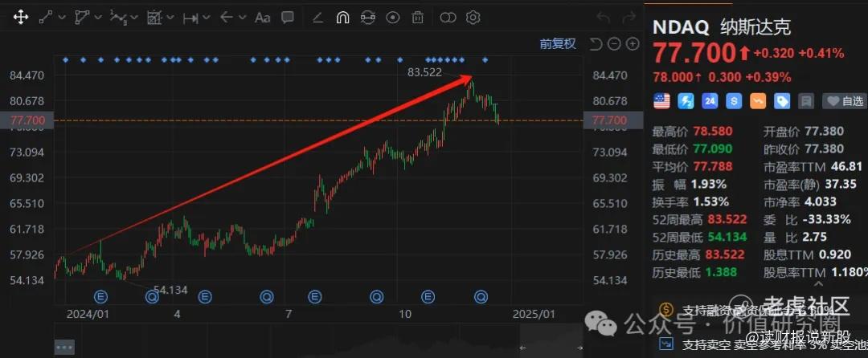The image size is (868, 358).
Task: Add a comment bubble annotation
Action: [x=287, y=18]
